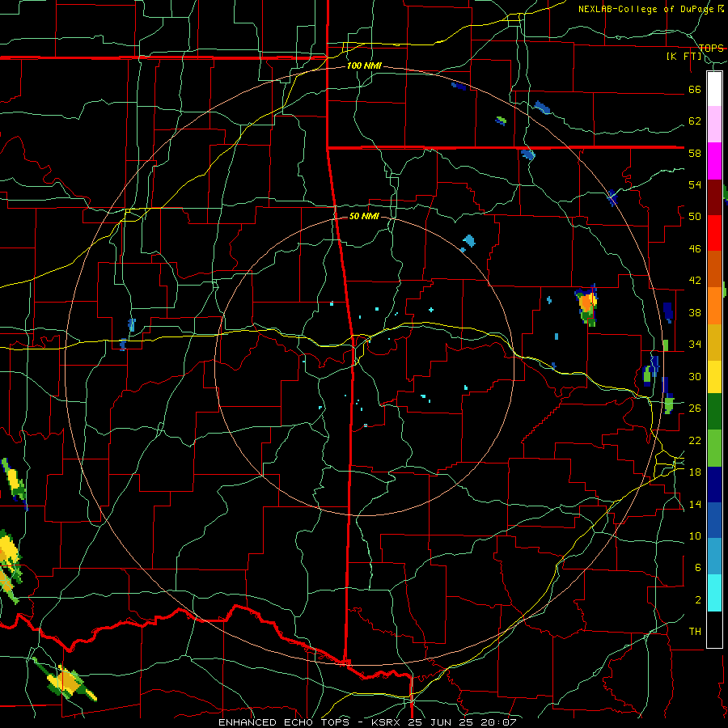Click the magenta legend swatch
The image size is (728, 728).
click(714, 161)
